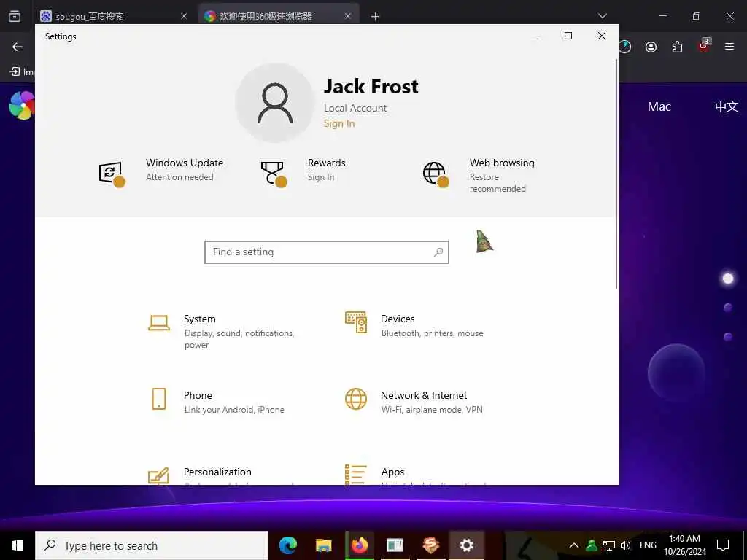
Task: Click the Network & Internet label
Action: (x=424, y=395)
